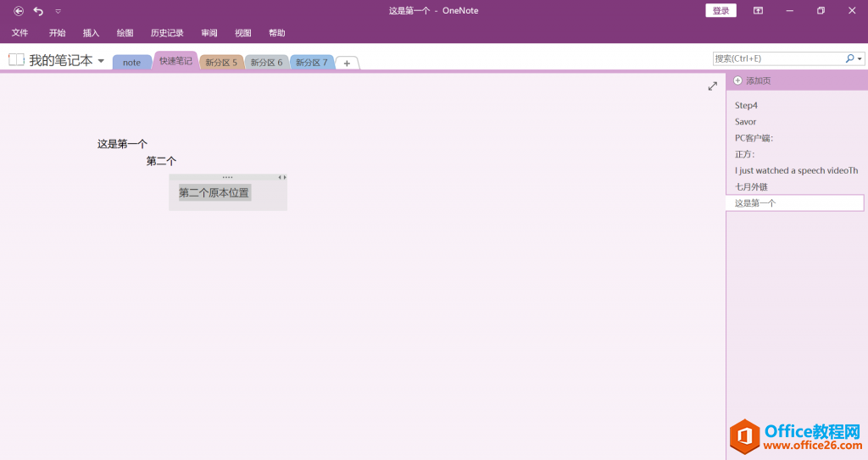Open the search scope dropdown arrow
868x460 pixels.
(x=860, y=59)
